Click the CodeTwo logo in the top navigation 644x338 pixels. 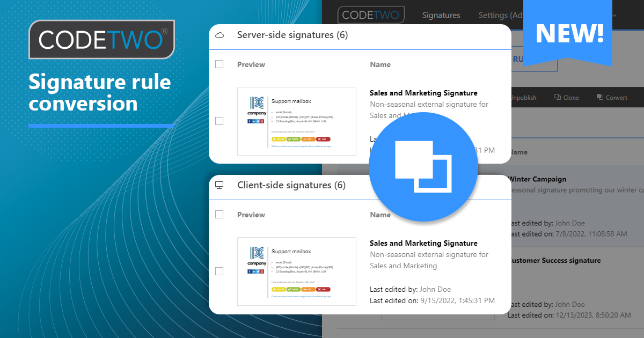tap(371, 14)
